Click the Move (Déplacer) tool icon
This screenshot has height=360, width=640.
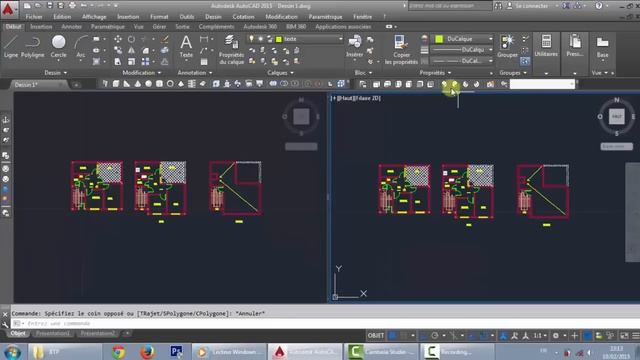118,39
